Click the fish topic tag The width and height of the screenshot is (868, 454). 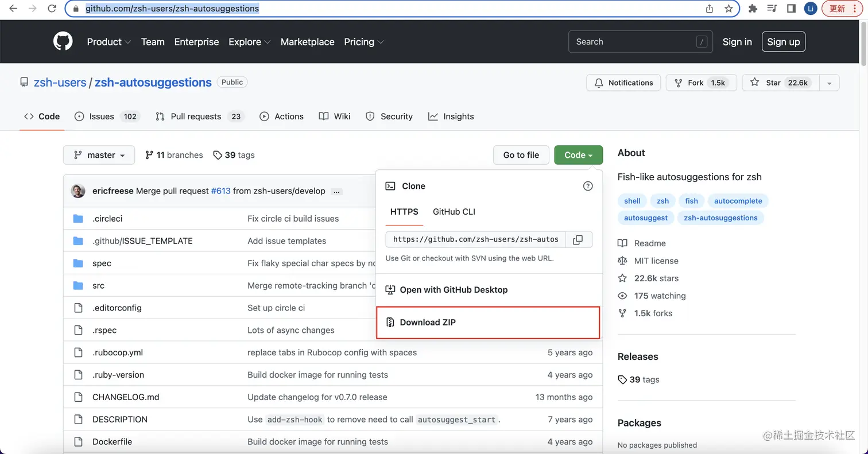pyautogui.click(x=691, y=201)
